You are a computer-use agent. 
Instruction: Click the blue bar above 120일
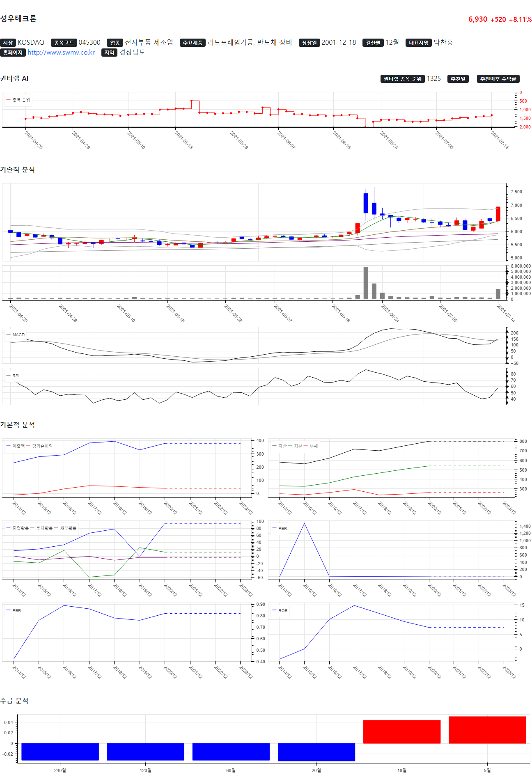(145, 752)
